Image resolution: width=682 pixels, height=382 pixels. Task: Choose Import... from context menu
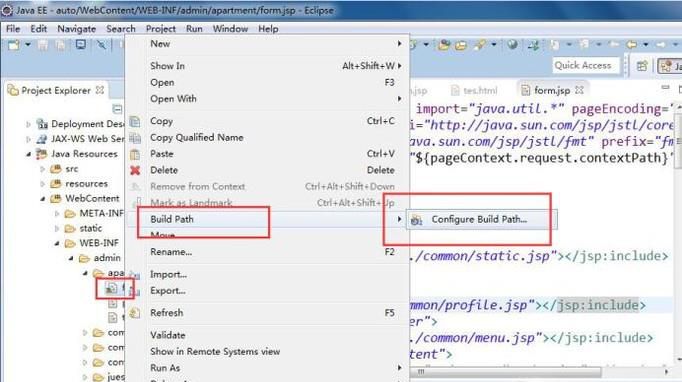(267, 275)
